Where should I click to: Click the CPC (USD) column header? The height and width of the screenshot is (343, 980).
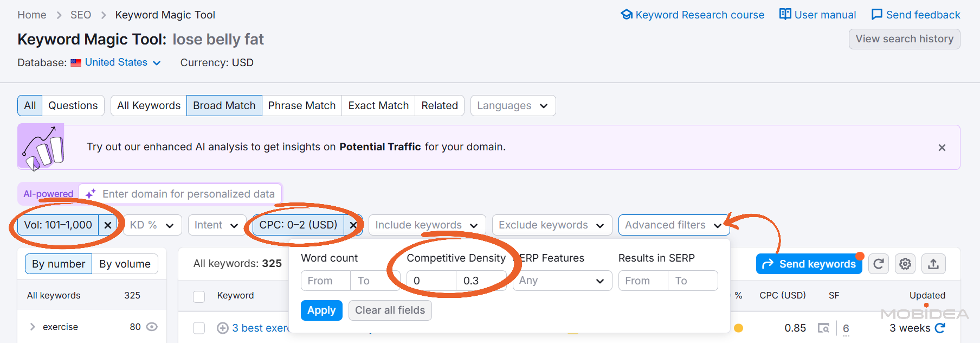(782, 295)
